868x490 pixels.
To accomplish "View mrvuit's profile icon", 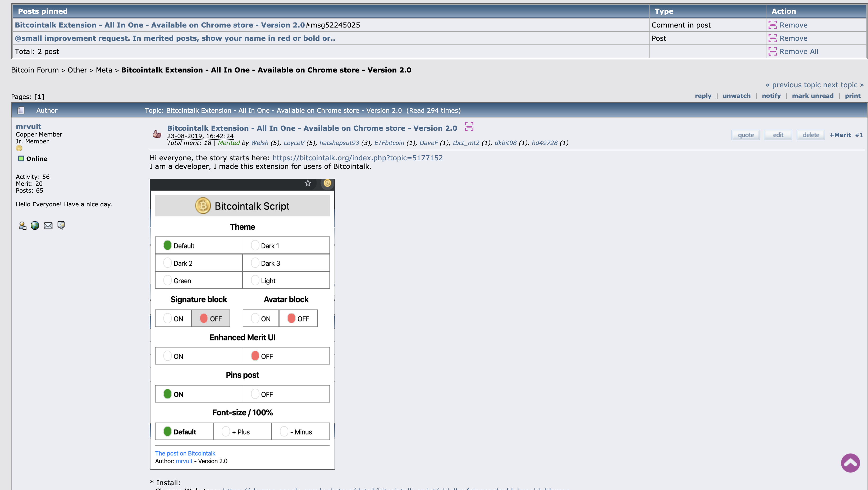I will (x=22, y=225).
